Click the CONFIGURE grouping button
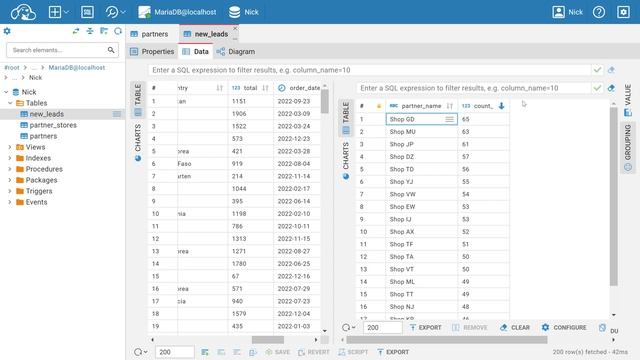The height and width of the screenshot is (360, 640). coord(564,327)
